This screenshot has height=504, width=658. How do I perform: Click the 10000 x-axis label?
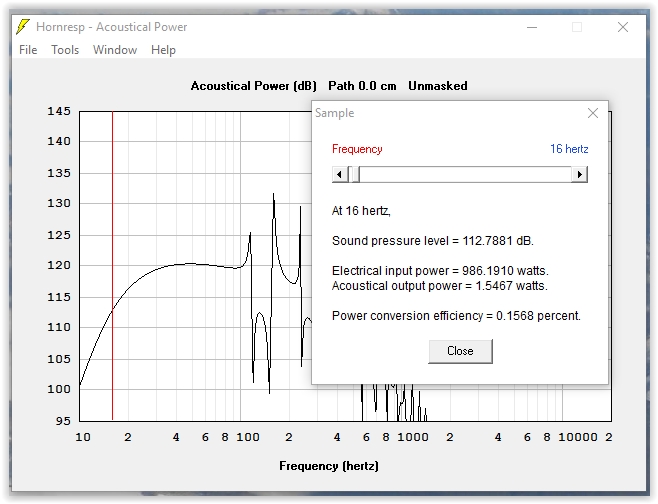pos(578,437)
